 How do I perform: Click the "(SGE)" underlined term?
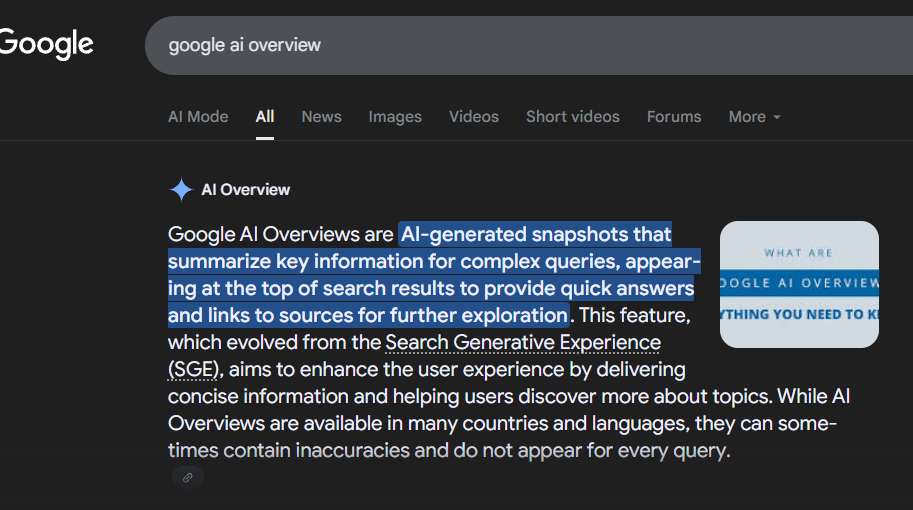[193, 370]
